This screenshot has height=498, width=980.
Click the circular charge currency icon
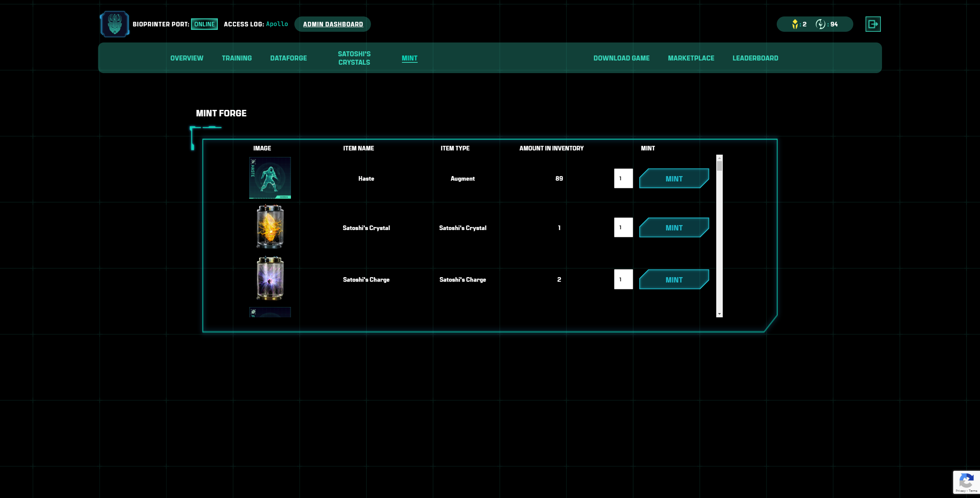pos(820,24)
